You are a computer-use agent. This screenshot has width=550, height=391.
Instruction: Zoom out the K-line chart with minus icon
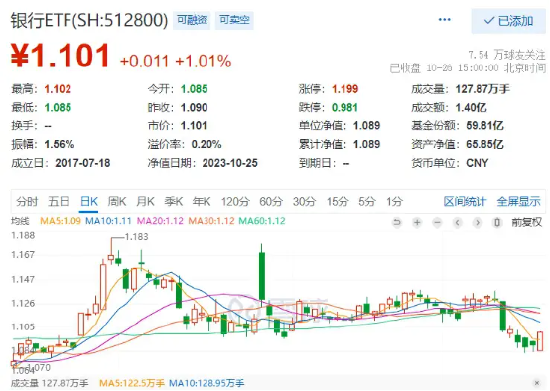(x=437, y=222)
